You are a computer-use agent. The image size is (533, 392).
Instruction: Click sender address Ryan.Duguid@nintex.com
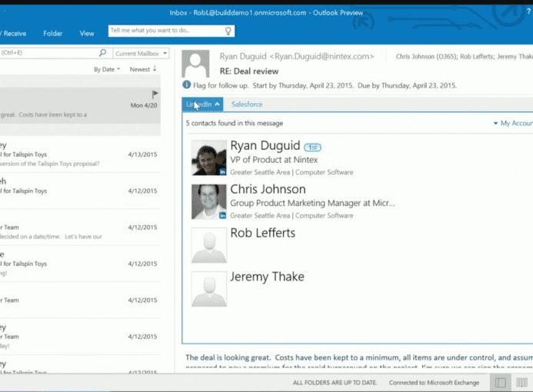tap(322, 56)
